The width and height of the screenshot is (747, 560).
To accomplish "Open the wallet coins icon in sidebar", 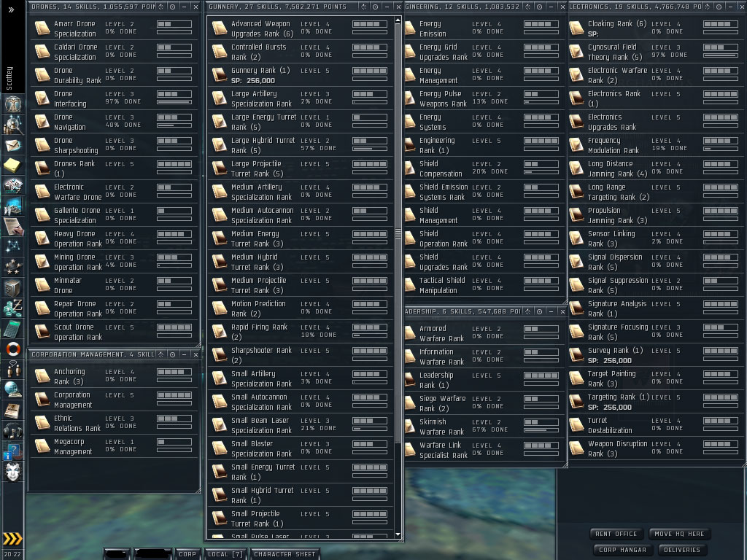I will (x=13, y=308).
